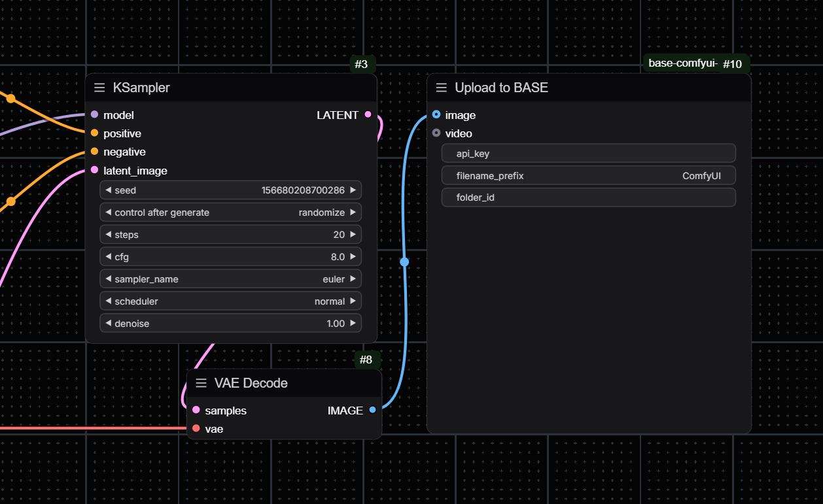
Task: Decrease cfg using its left arrow
Action: (107, 256)
